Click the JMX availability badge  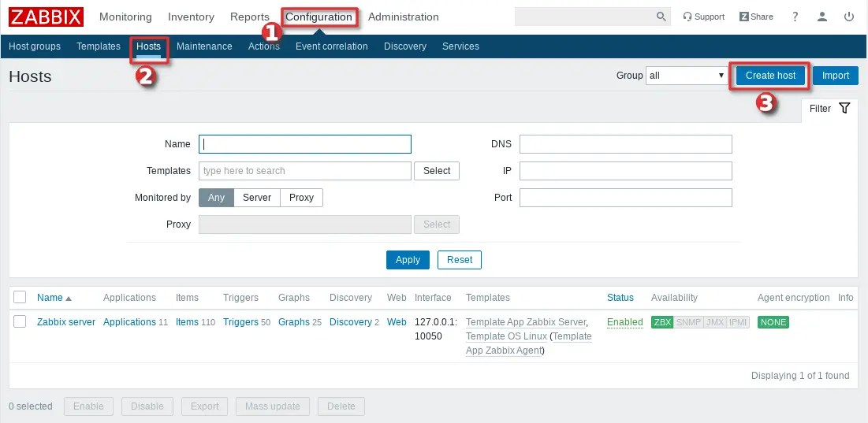(x=714, y=322)
